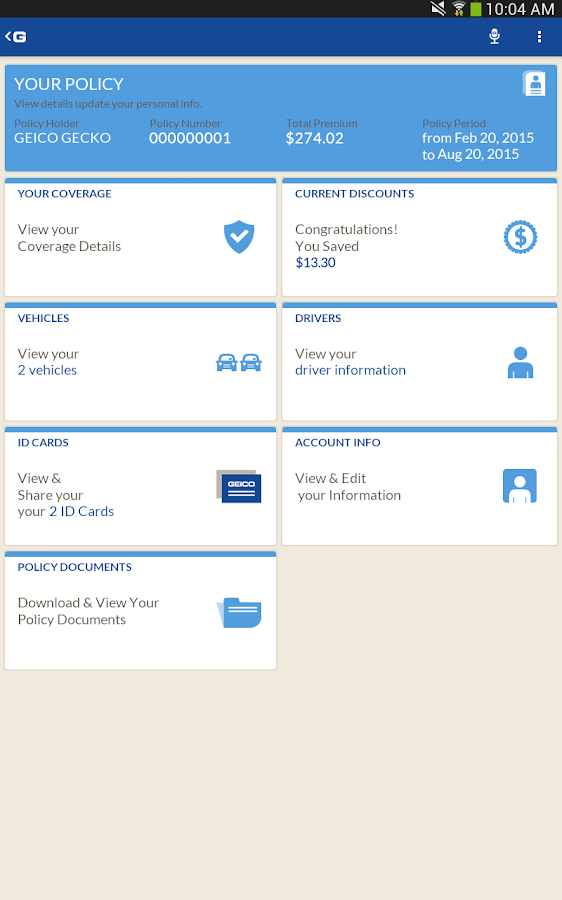
Task: Open the 2 vehicles link
Action: (x=47, y=370)
